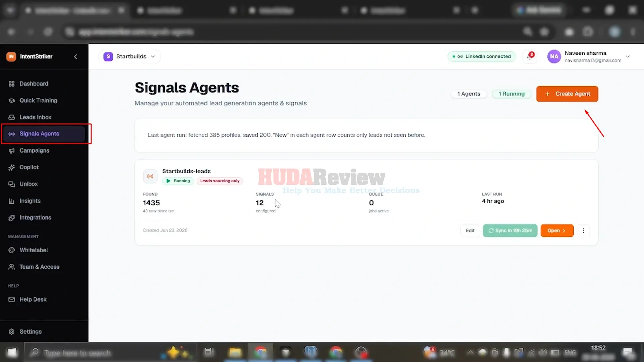Click the NA user avatar

click(554, 56)
